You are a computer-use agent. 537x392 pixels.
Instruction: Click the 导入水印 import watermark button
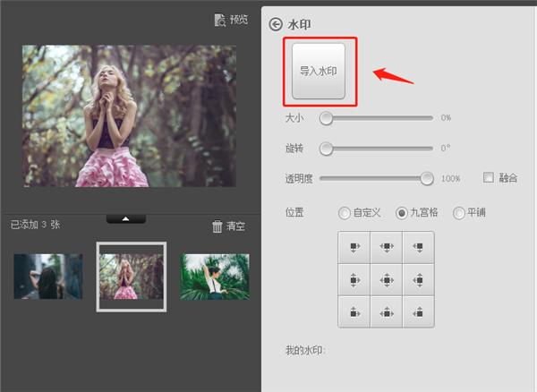pos(318,71)
